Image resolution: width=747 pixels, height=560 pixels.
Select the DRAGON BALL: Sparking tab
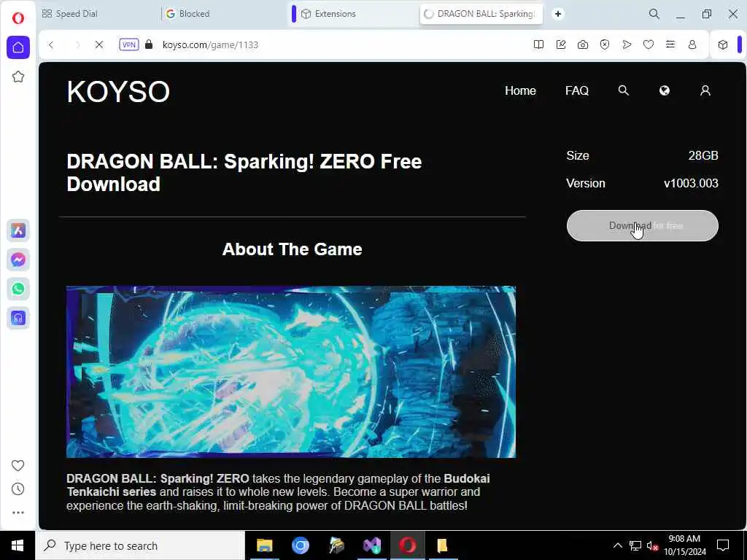tap(481, 14)
